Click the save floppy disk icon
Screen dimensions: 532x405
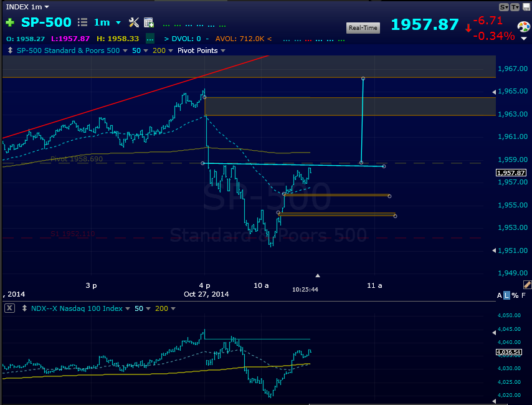[526, 7]
